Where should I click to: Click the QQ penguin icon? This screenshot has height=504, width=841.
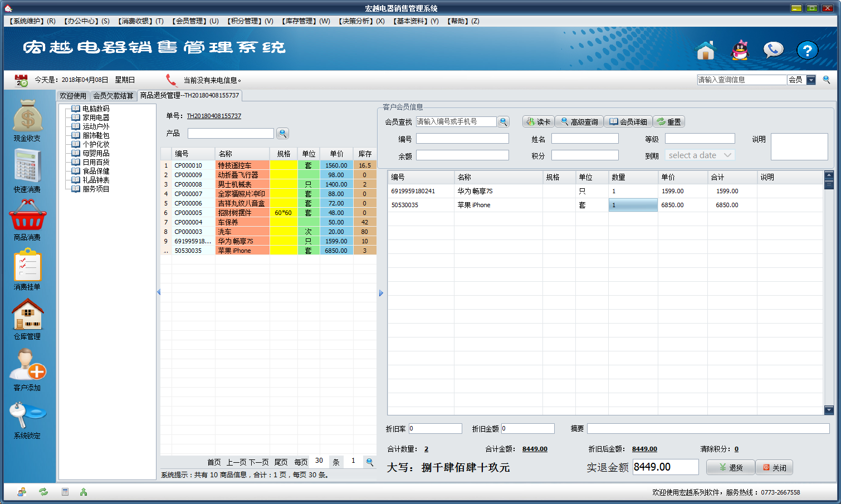point(740,51)
